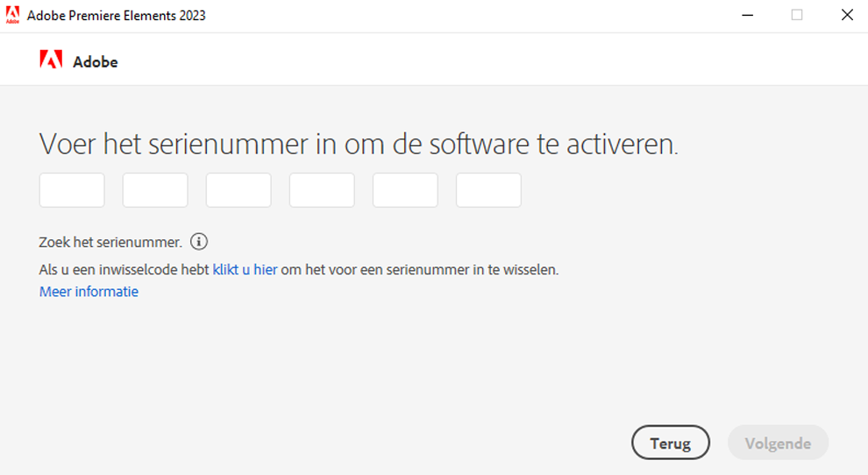Open the 'klikt u hier' redemption link
The image size is (868, 475).
[245, 270]
